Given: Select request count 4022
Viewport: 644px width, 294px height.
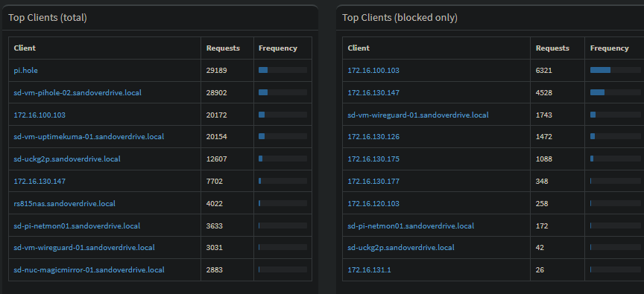Looking at the screenshot, I should tap(215, 203).
